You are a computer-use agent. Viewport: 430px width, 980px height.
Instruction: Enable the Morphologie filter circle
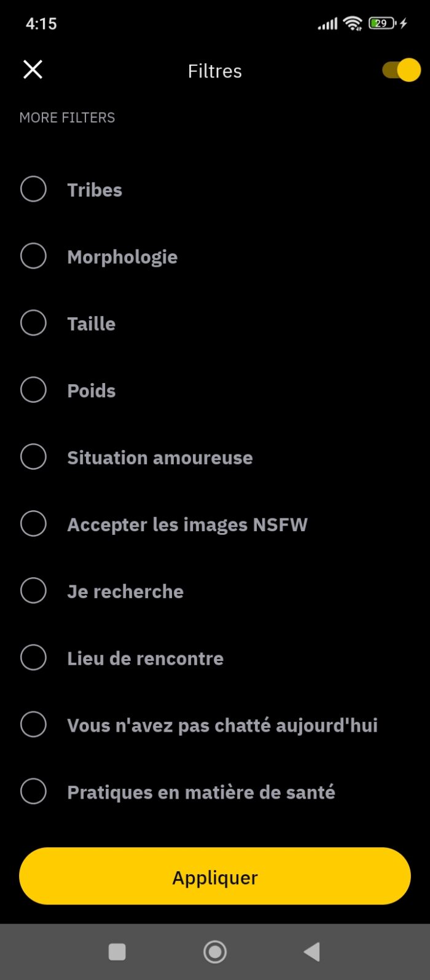click(33, 256)
